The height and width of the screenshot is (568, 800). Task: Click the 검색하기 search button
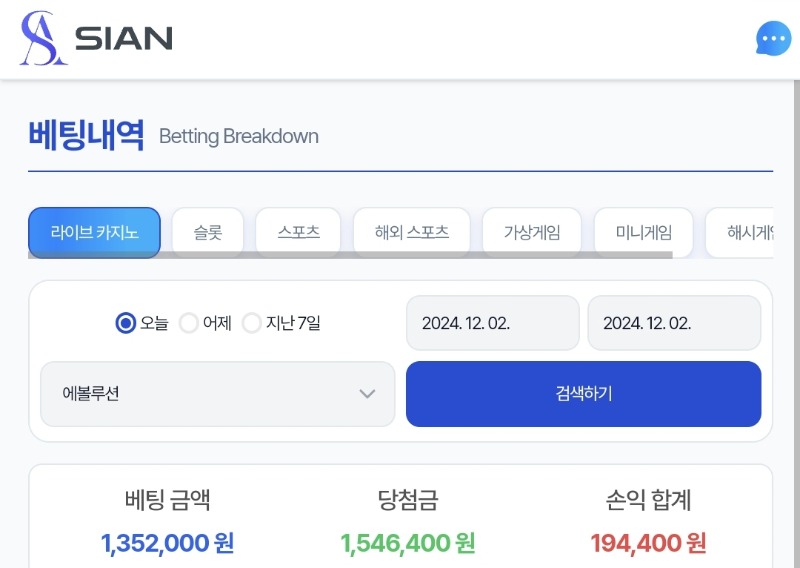(x=584, y=394)
